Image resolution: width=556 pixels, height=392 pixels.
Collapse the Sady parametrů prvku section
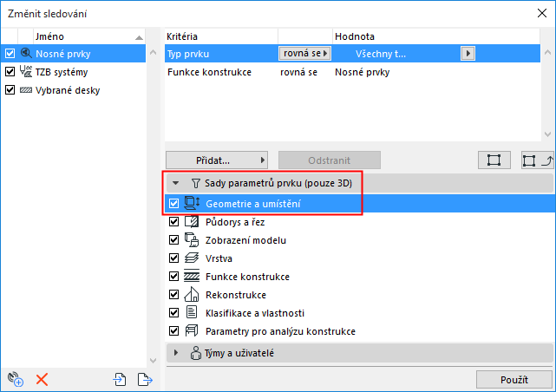click(176, 183)
